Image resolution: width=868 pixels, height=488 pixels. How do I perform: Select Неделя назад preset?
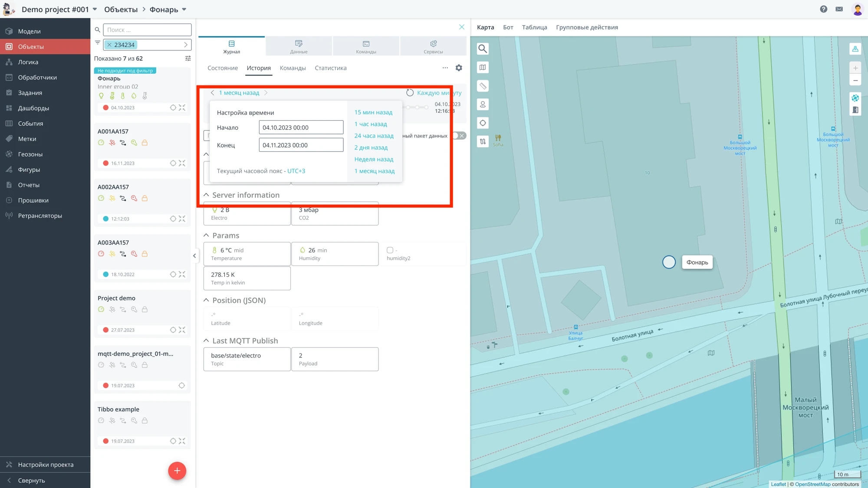pos(374,159)
